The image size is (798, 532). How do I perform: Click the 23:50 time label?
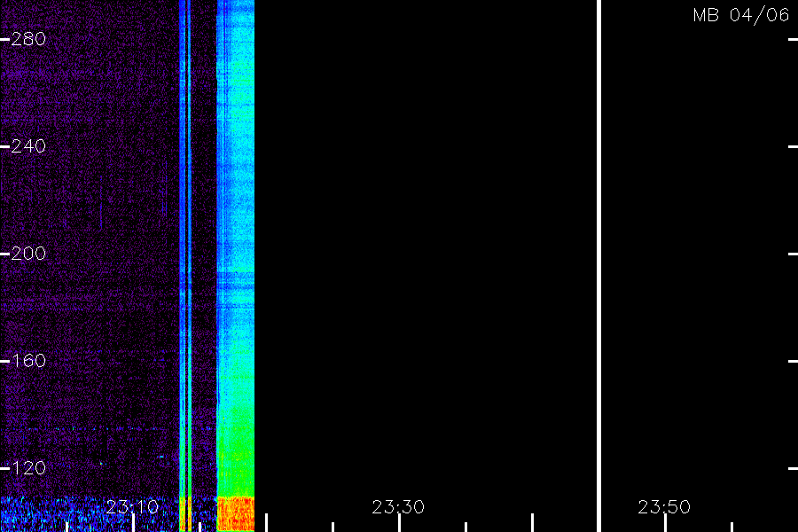click(664, 507)
